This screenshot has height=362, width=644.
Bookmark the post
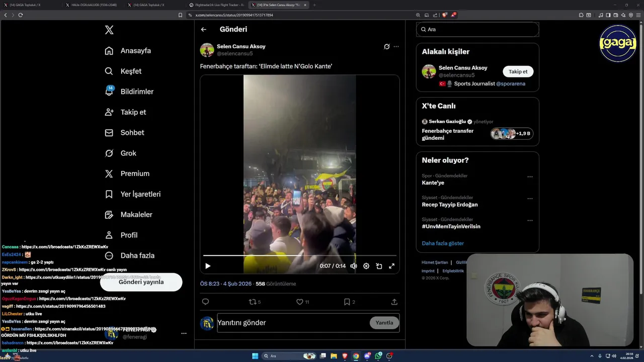tap(349, 302)
